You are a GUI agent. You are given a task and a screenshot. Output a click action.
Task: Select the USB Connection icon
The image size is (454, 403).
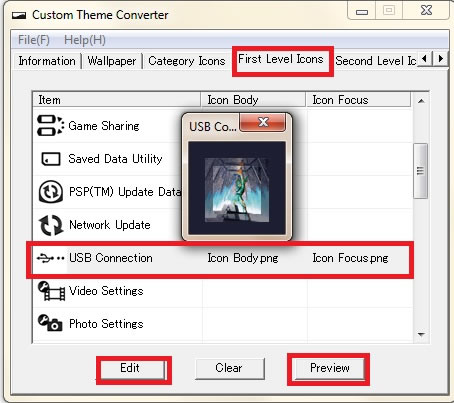coord(50,258)
